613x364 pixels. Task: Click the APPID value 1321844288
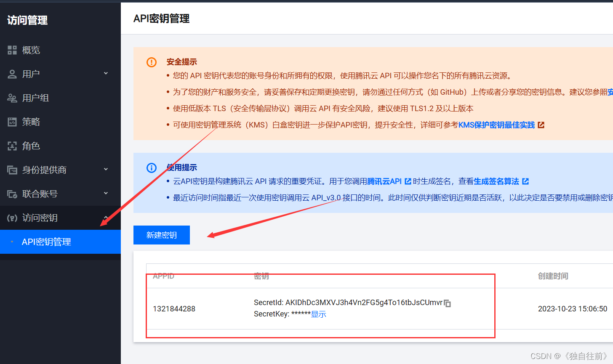pyautogui.click(x=174, y=308)
